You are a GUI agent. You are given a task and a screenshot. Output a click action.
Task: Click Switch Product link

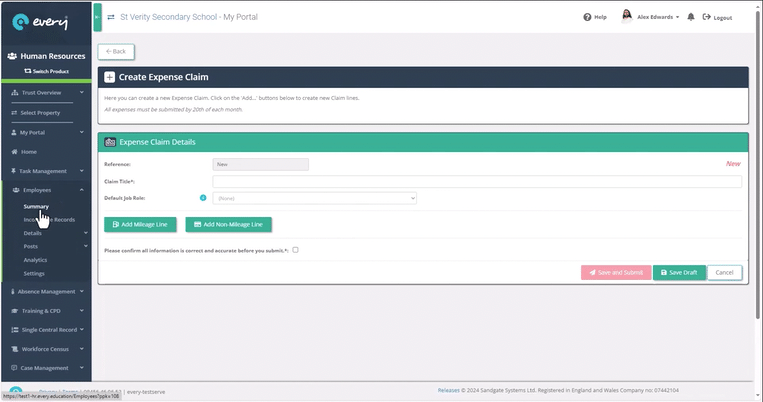pyautogui.click(x=47, y=71)
